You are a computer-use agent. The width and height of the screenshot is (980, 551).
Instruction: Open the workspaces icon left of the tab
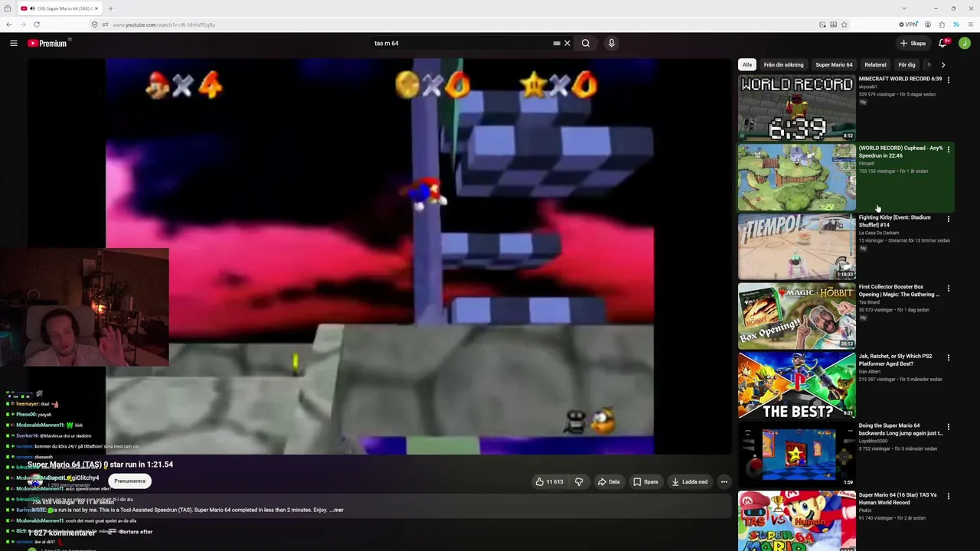pos(8,8)
